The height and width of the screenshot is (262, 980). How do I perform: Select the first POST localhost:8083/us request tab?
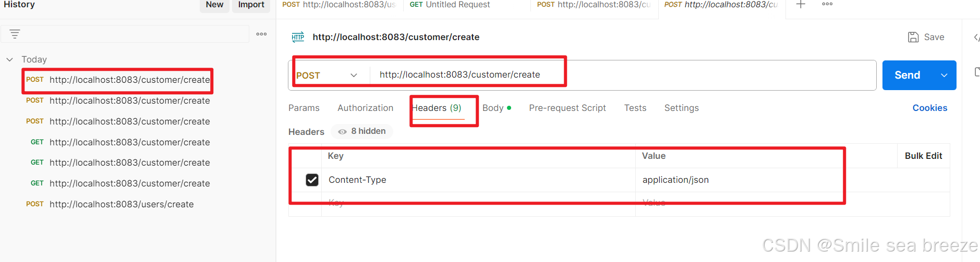pyautogui.click(x=339, y=5)
